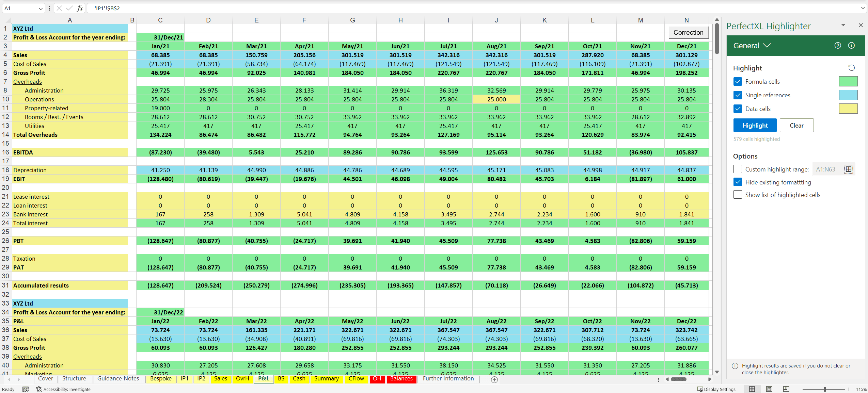Click the Clear button
Viewport: 868px width, 393px height.
click(x=796, y=125)
